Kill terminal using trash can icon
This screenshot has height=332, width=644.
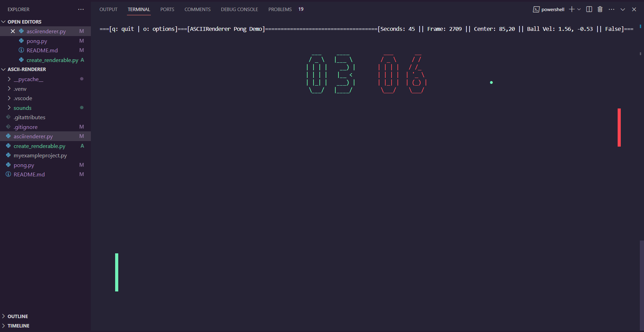[x=600, y=9]
